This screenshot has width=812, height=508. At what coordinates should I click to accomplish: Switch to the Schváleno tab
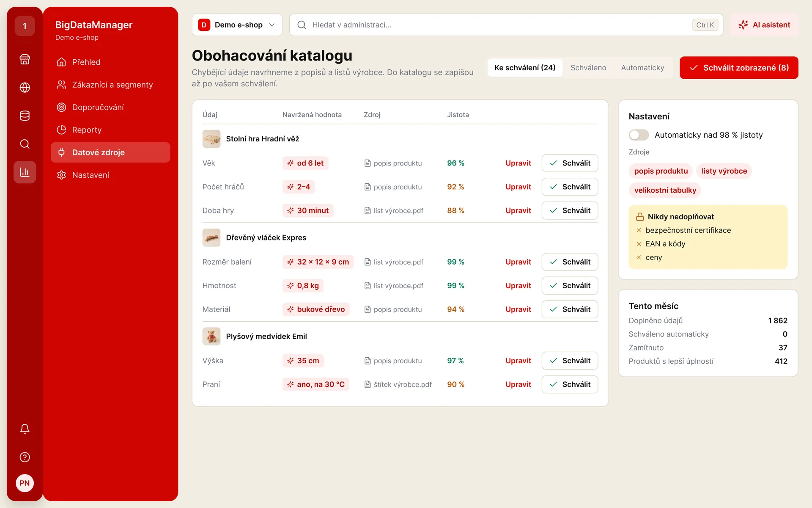click(588, 68)
